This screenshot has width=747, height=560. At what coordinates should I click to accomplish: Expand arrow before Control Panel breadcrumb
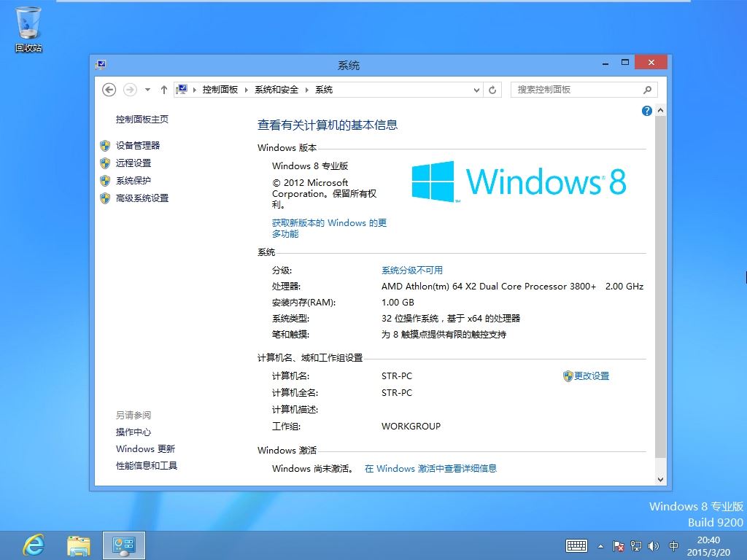[x=194, y=90]
